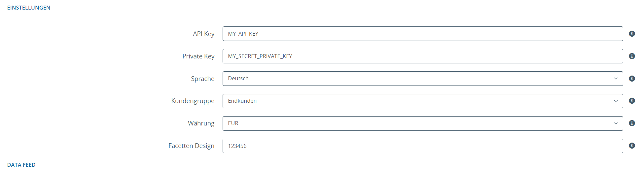Viewport: 644px width, 173px height.
Task: Click the info icon beside API Key field
Action: click(x=632, y=34)
